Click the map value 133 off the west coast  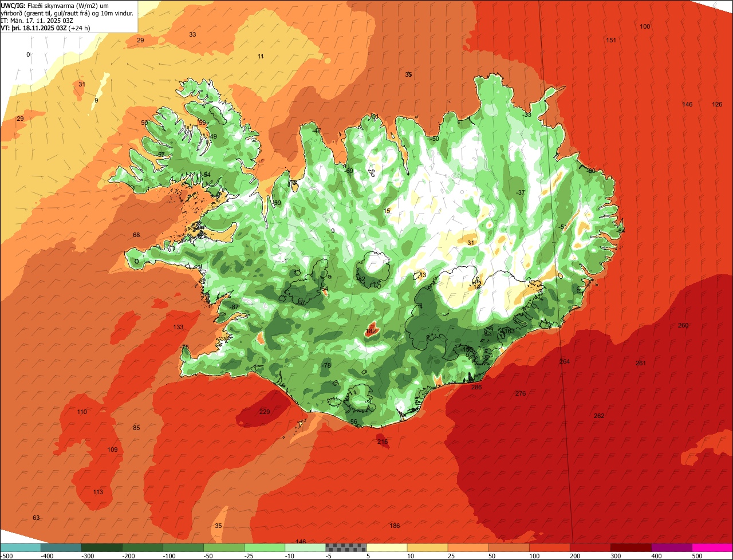coord(179,327)
